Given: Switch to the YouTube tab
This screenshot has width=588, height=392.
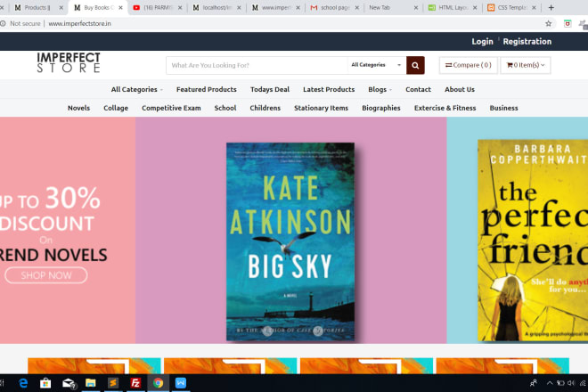Looking at the screenshot, I should tap(157, 7).
